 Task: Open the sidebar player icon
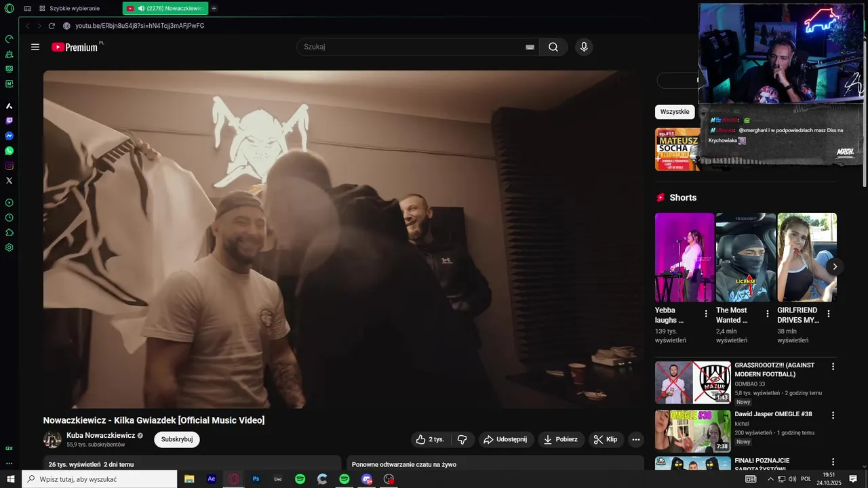coord(9,203)
